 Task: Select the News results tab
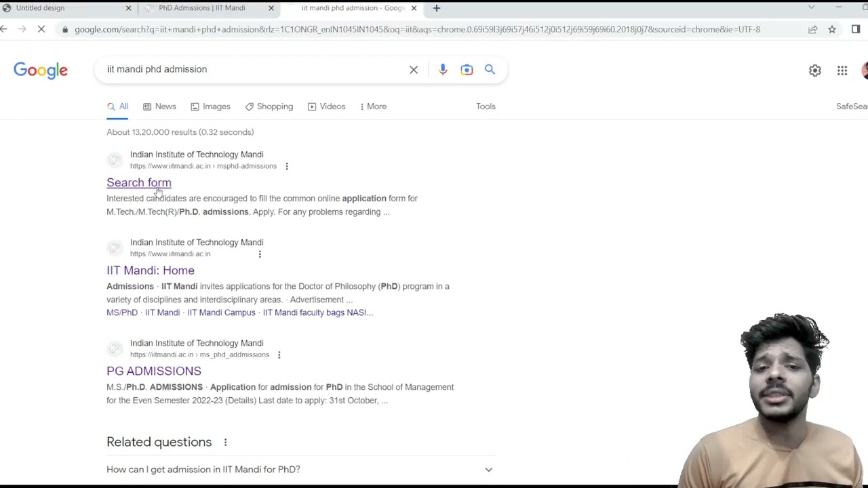[x=159, y=106]
